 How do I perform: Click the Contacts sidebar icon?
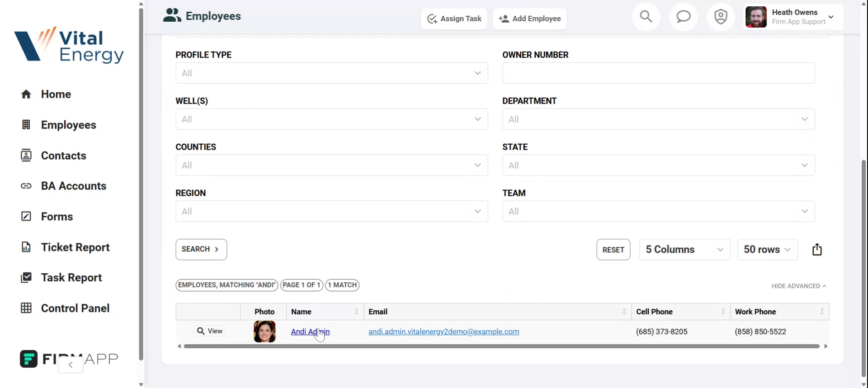(x=26, y=156)
